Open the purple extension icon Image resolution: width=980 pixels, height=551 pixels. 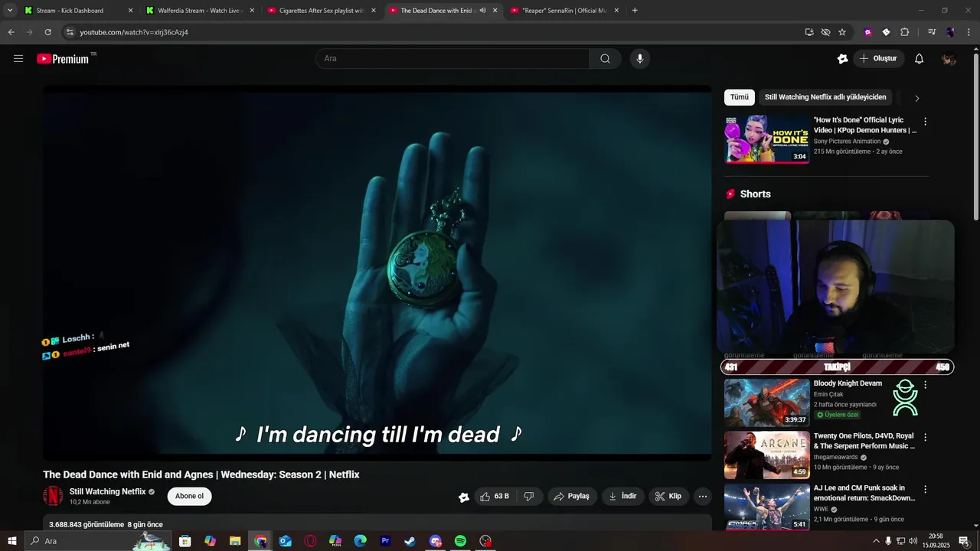point(867,32)
